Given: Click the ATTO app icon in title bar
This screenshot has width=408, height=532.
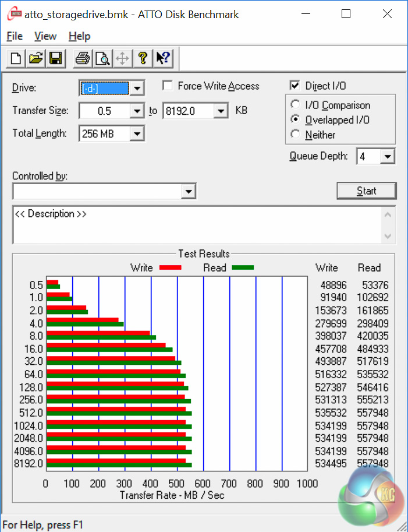Looking at the screenshot, I should 14,14.
